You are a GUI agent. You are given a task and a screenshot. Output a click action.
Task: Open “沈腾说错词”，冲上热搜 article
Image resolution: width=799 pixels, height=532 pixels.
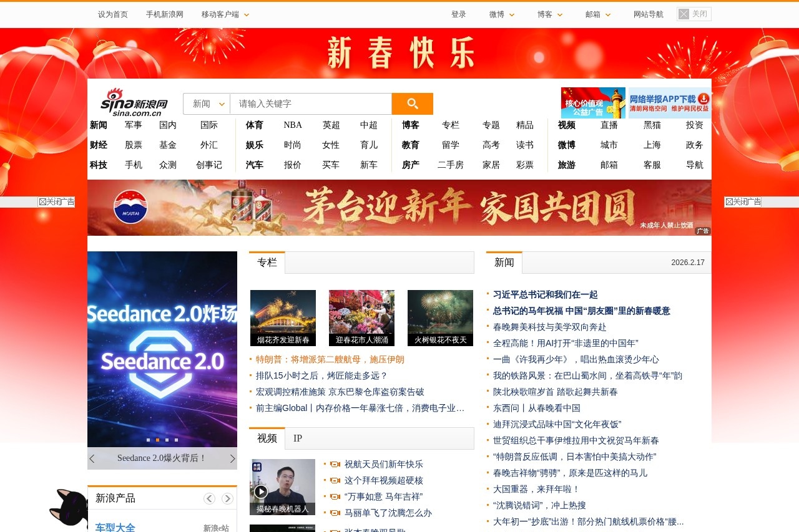click(539, 505)
